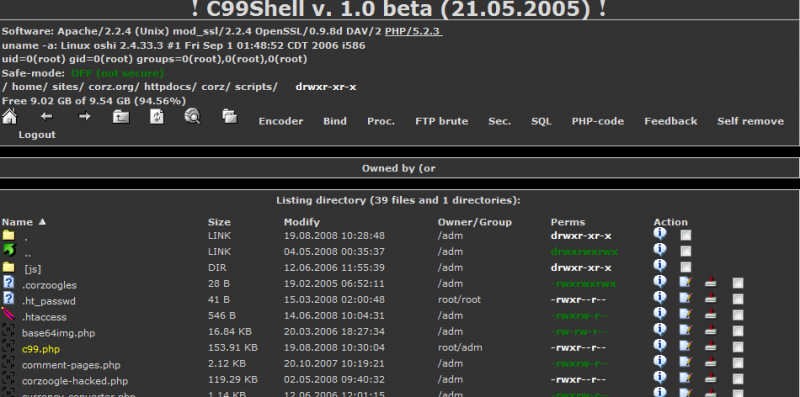The height and width of the screenshot is (397, 800).
Task: Open the Proc. menu item
Action: coord(381,121)
